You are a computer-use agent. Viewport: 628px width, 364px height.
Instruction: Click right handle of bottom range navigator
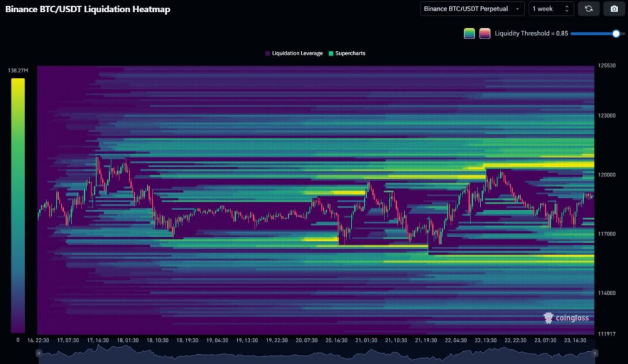tap(595, 353)
